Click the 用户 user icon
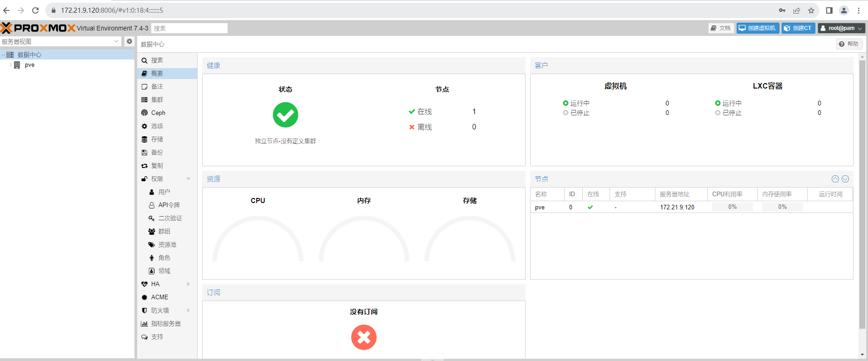Screen dimensions: 868x361 click(152, 192)
